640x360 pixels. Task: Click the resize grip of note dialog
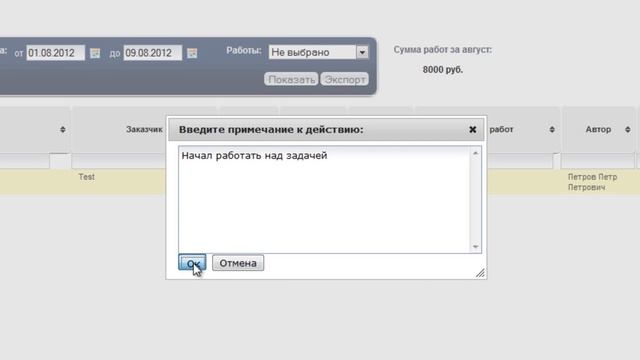point(480,273)
